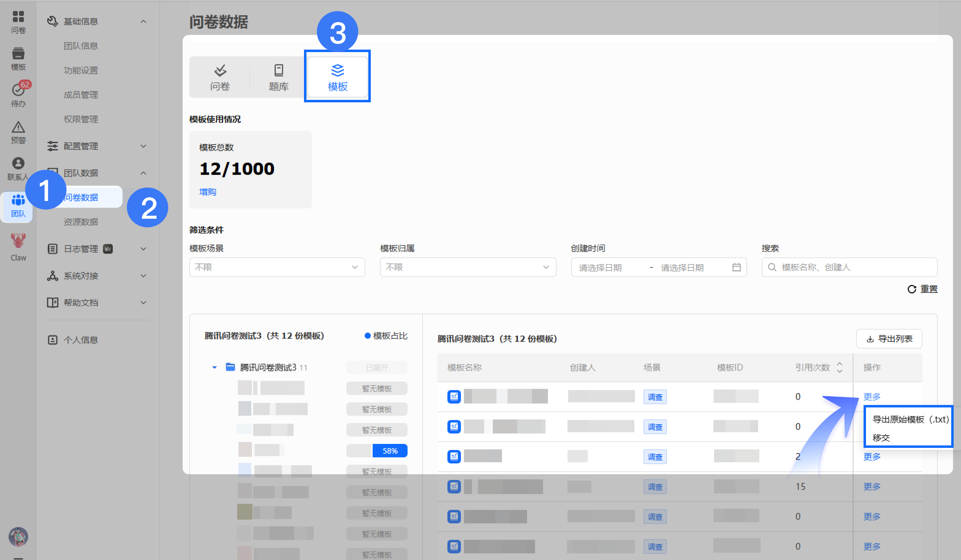Click the 增购 link

(208, 192)
